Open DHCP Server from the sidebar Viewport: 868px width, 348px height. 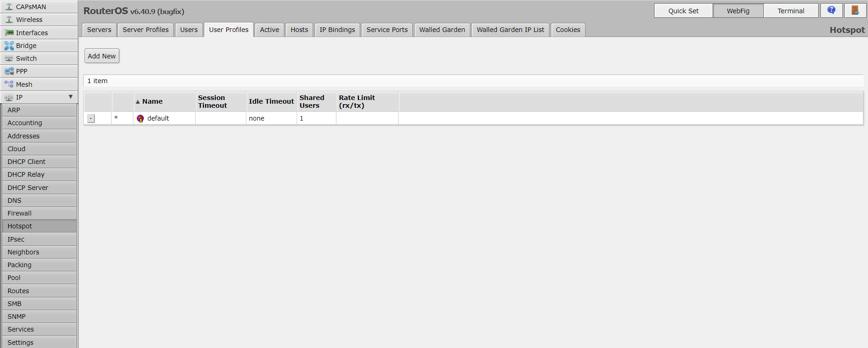[x=28, y=188]
